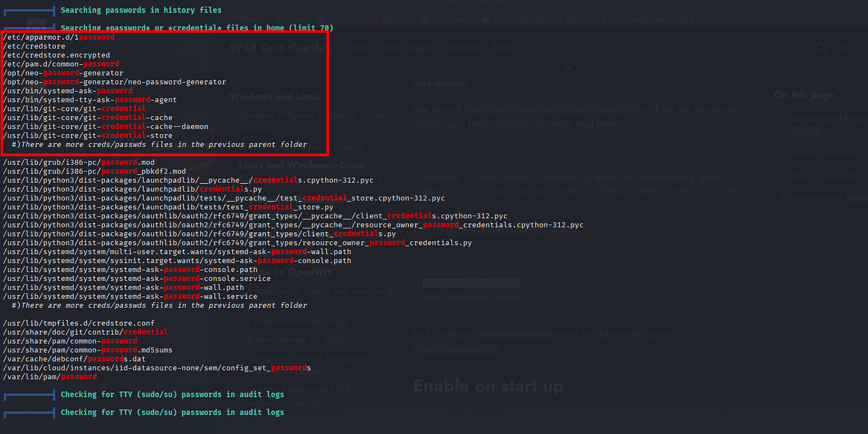The image size is (868, 434).
Task: Collapse the Zabbix on OpenWrt section chevron
Action: point(382,272)
